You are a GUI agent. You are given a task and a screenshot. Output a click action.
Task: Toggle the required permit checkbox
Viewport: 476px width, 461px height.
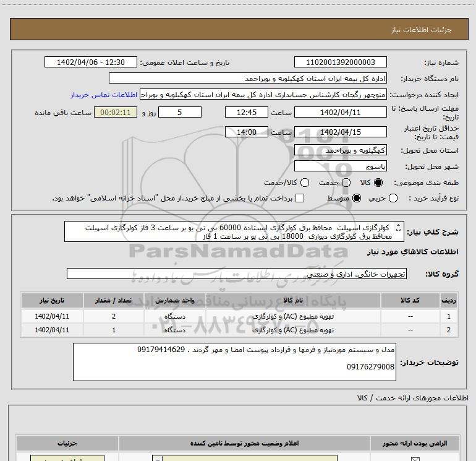415,459
